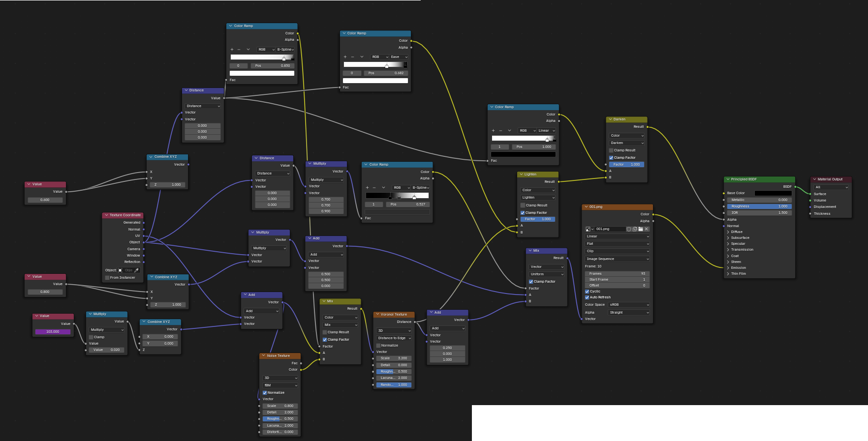
Task: Toggle Clamp Factor in the vector Mix node
Action: pyautogui.click(x=531, y=282)
